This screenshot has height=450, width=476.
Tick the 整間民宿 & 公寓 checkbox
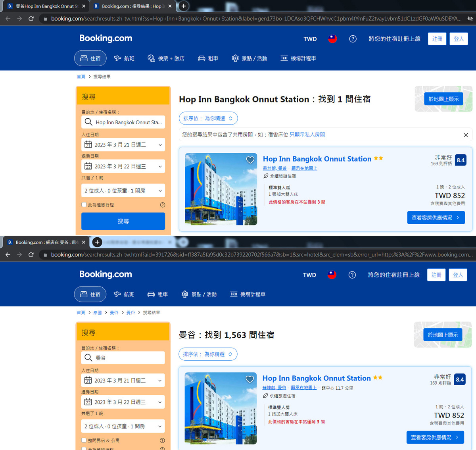(x=84, y=440)
